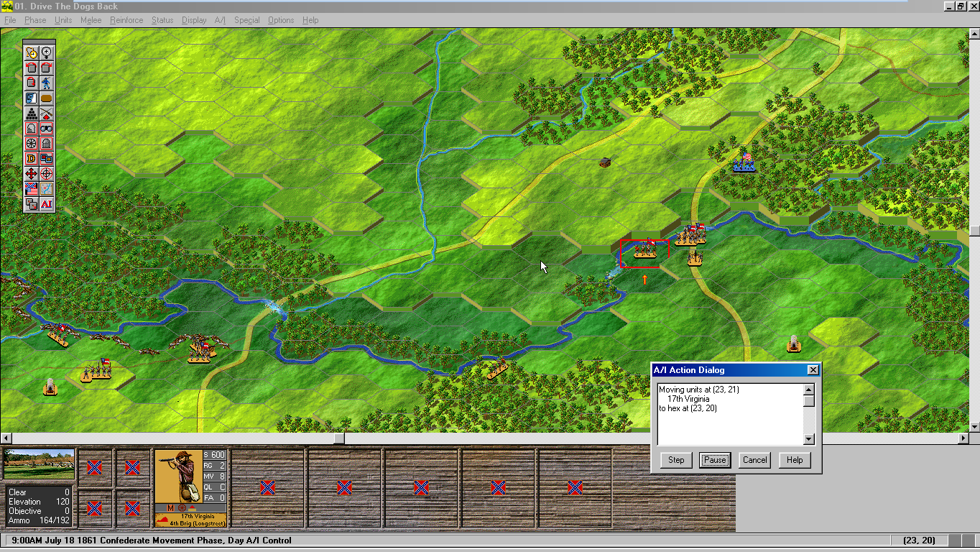The height and width of the screenshot is (552, 980).
Task: Open the File menu
Action: tap(10, 20)
